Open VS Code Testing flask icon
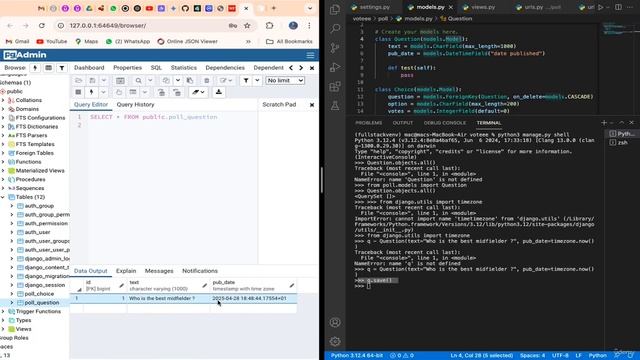This screenshot has width=640, height=360. [335, 106]
